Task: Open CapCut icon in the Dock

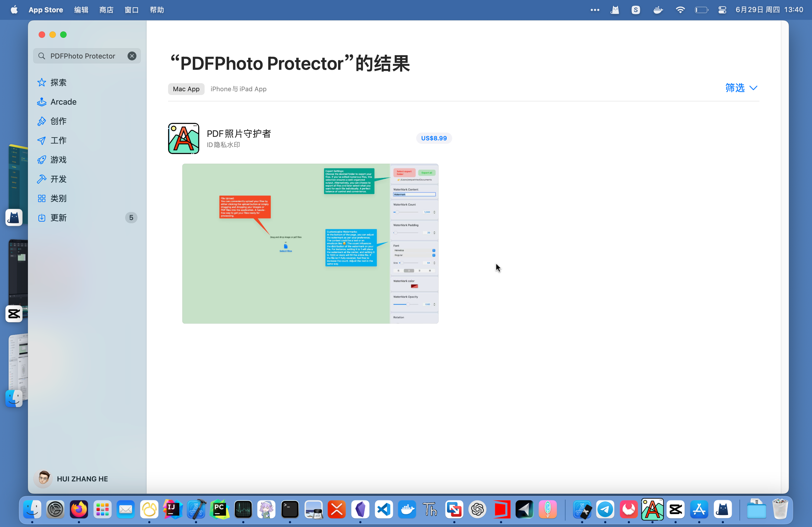Action: click(676, 509)
